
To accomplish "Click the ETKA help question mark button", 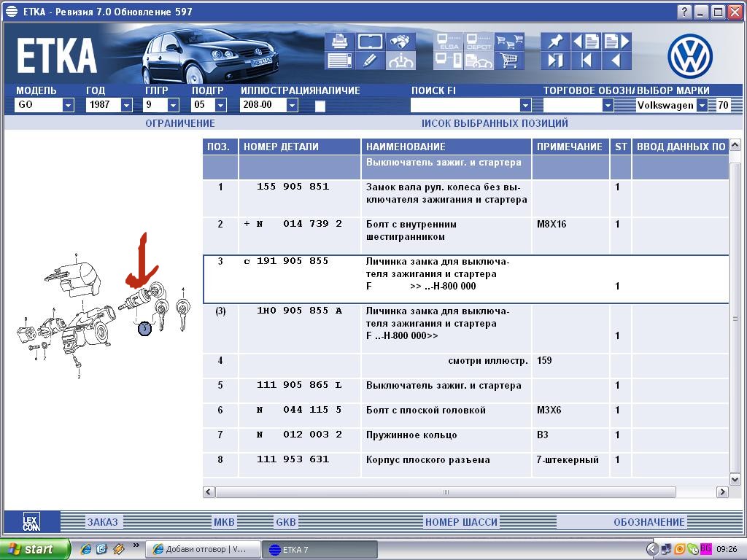I will pyautogui.click(x=684, y=12).
